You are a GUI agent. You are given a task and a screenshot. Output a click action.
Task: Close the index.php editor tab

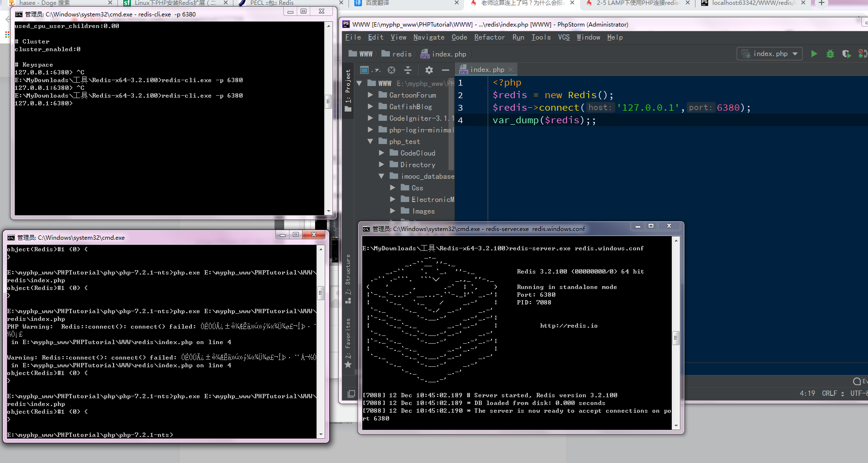coord(510,70)
